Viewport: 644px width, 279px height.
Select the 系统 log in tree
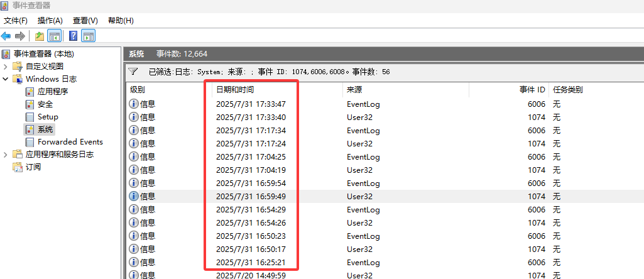(x=45, y=129)
